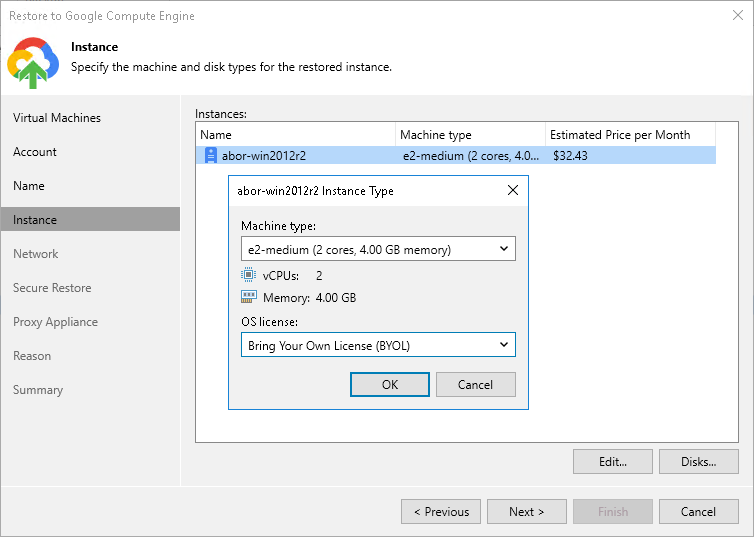Click the vCPUs processor icon

(248, 275)
